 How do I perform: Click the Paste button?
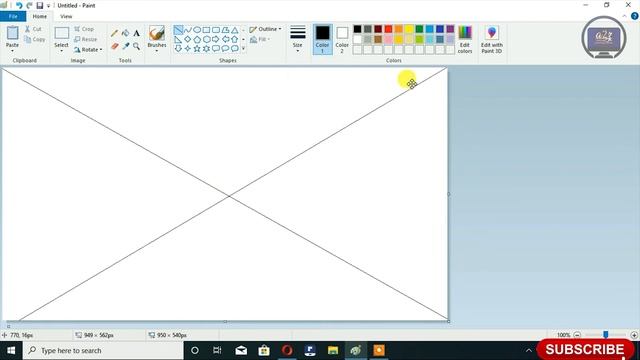pyautogui.click(x=12, y=36)
